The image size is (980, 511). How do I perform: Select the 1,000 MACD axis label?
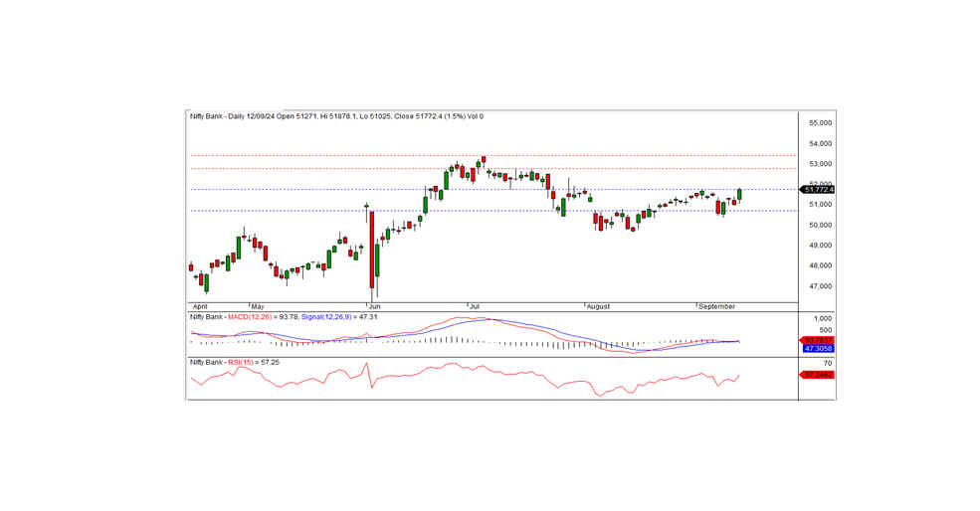823,318
